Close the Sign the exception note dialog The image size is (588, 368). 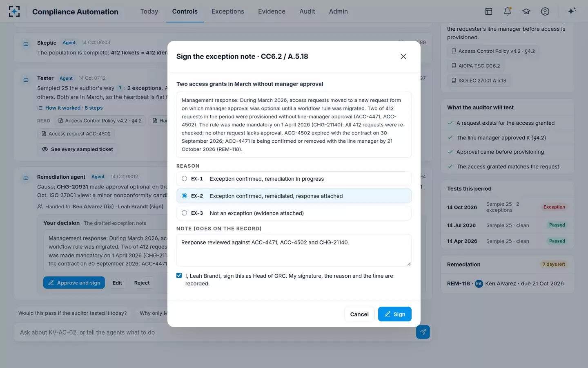click(x=403, y=56)
